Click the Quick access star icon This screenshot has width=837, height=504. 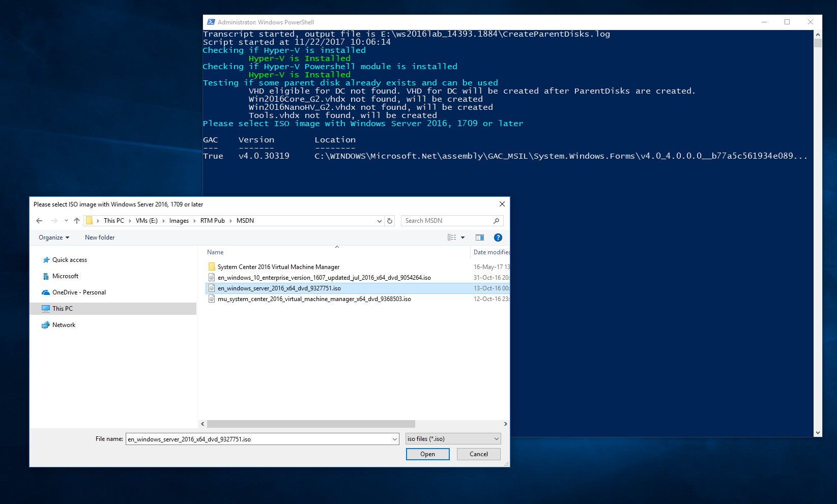tap(46, 260)
